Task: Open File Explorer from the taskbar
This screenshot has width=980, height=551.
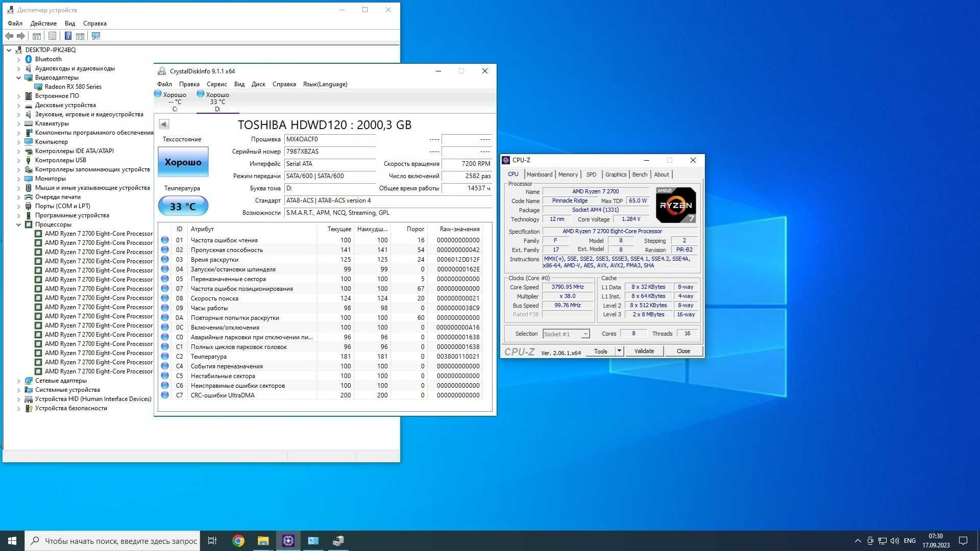Action: pos(263,541)
